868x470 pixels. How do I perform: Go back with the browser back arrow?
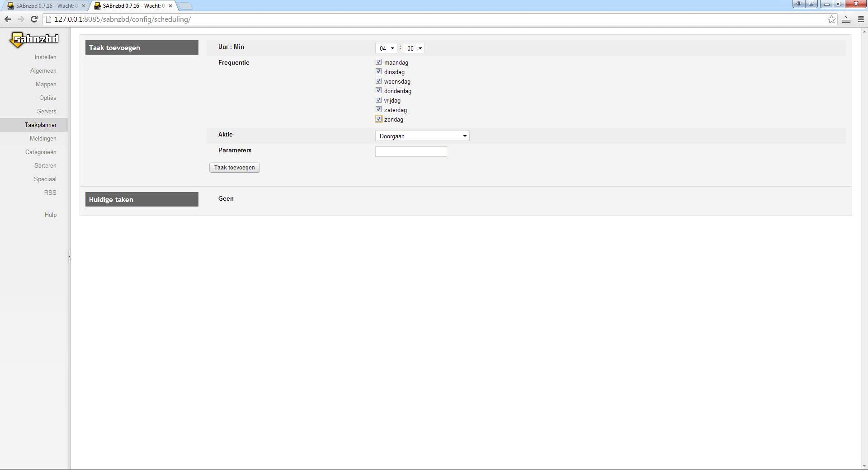tap(8, 19)
